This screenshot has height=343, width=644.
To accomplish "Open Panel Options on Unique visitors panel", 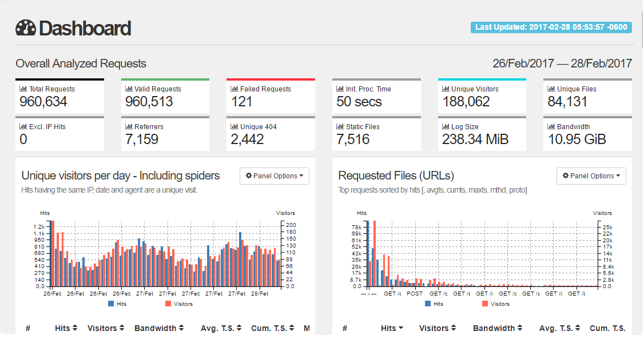I will click(274, 176).
